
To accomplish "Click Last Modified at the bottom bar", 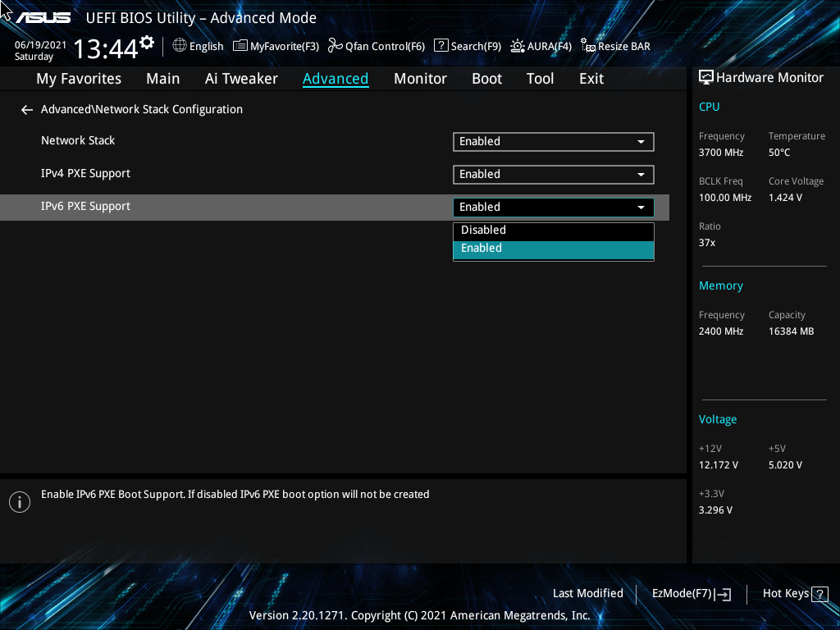I will [588, 593].
